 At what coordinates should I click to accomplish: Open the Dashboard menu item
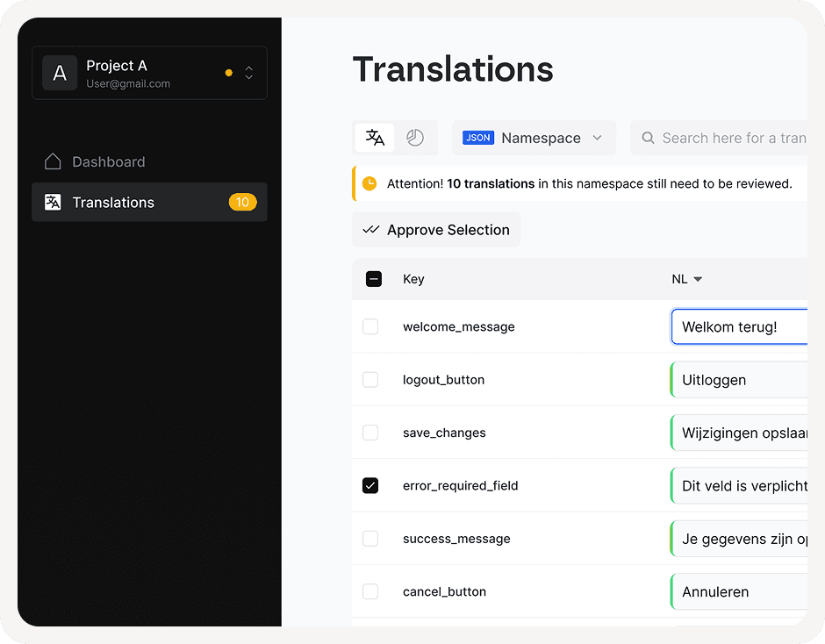coord(149,161)
